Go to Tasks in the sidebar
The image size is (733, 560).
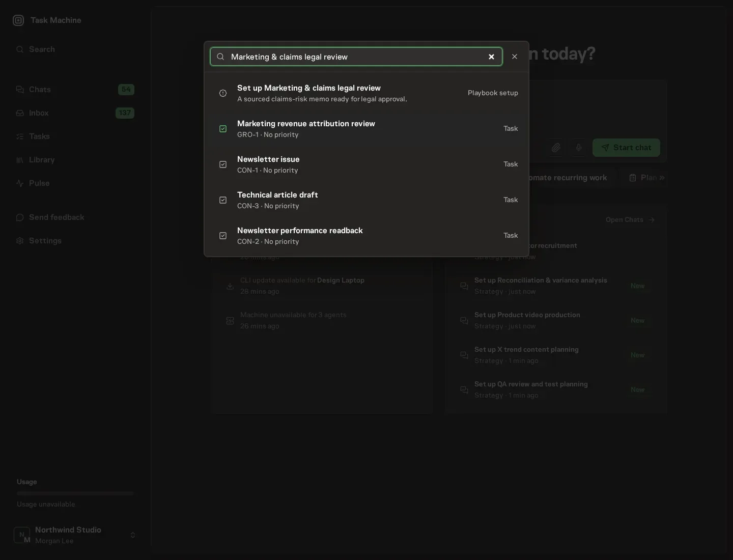[75, 136]
